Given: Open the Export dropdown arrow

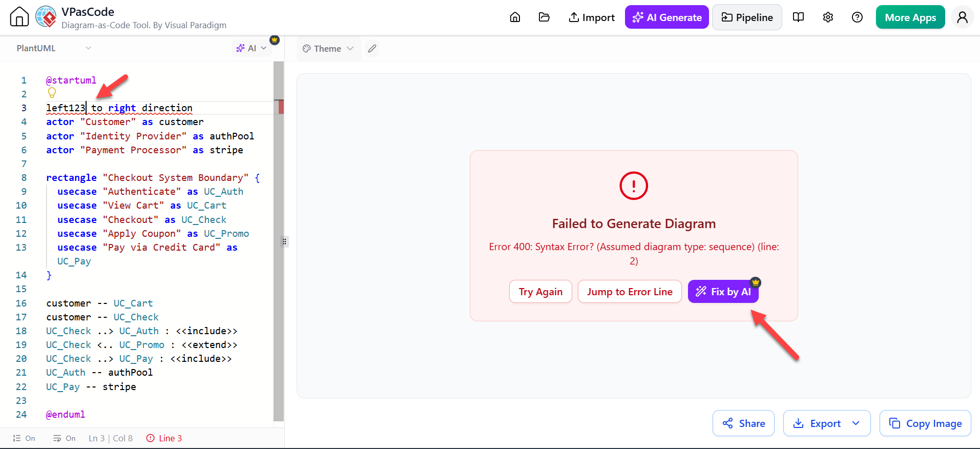Looking at the screenshot, I should pos(856,423).
